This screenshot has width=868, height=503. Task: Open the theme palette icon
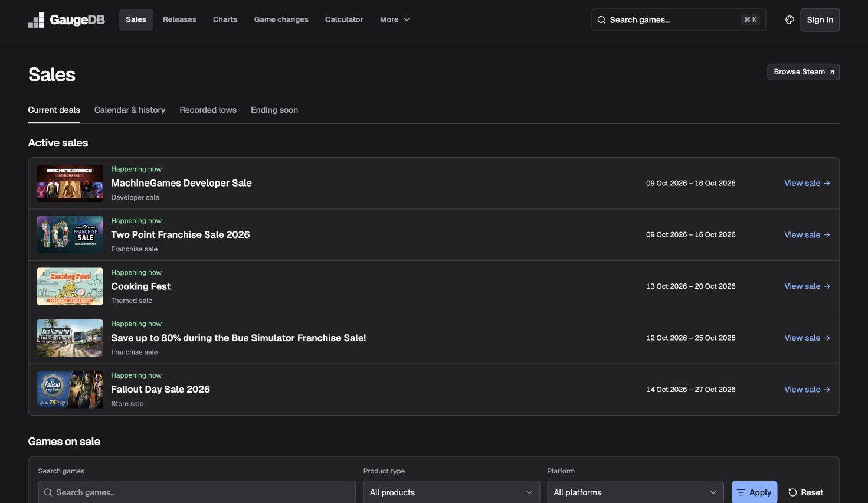(790, 20)
